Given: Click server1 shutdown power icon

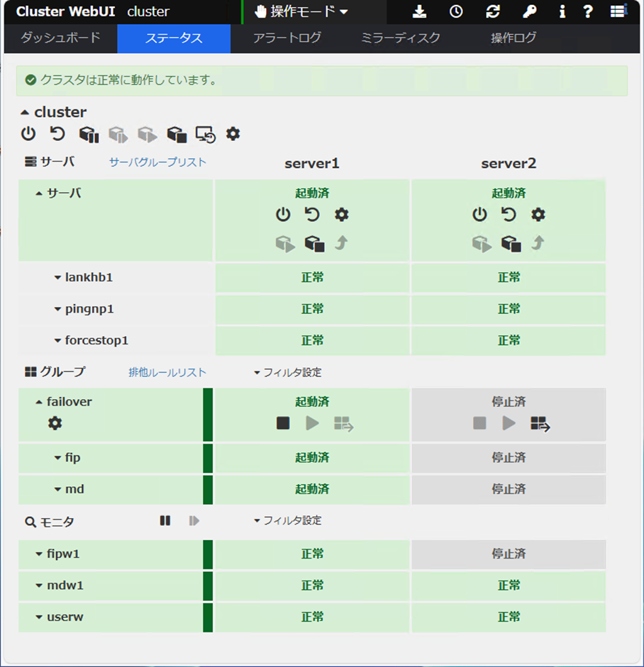Looking at the screenshot, I should 283,215.
